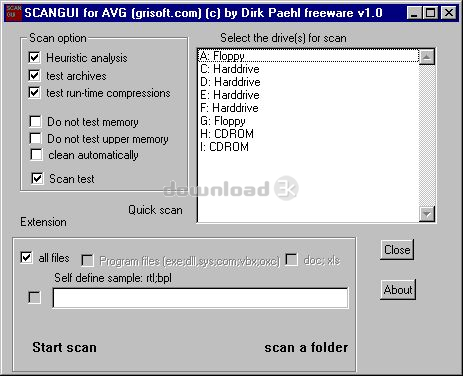Toggle the Scan test checkbox
463x376 pixels.
(x=37, y=178)
